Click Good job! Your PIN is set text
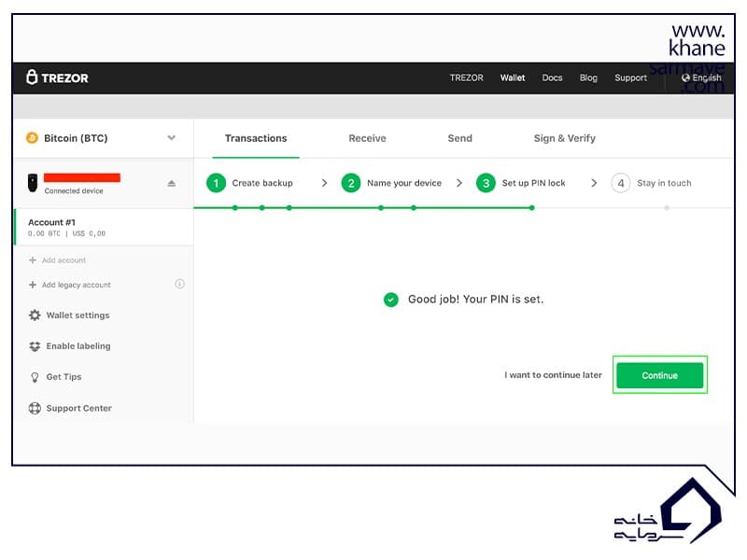Screen dimensions: 747x560 click(x=475, y=300)
